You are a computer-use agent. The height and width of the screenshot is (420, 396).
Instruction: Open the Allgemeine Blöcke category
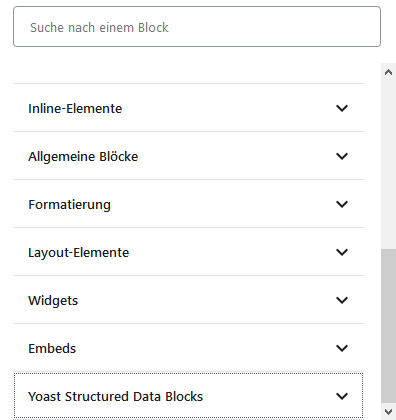(x=83, y=156)
